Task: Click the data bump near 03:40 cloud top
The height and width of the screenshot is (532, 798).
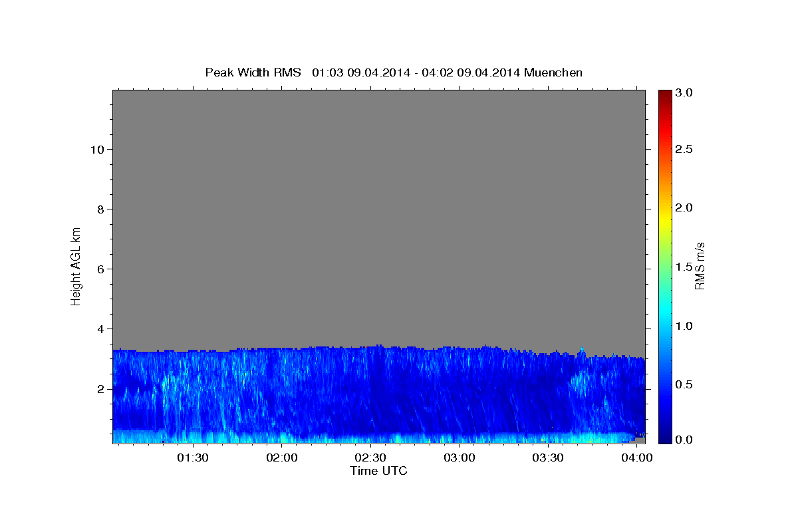Action: (581, 351)
